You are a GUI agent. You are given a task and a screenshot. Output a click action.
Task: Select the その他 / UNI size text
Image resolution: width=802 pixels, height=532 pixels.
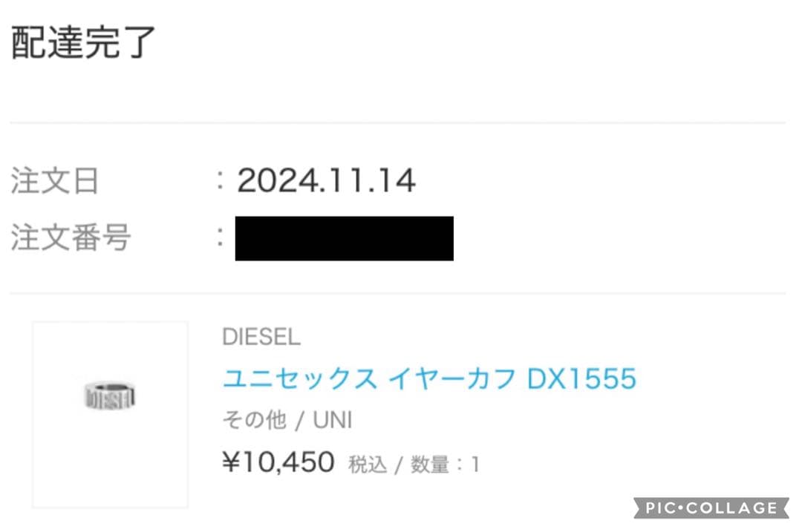pyautogui.click(x=287, y=420)
